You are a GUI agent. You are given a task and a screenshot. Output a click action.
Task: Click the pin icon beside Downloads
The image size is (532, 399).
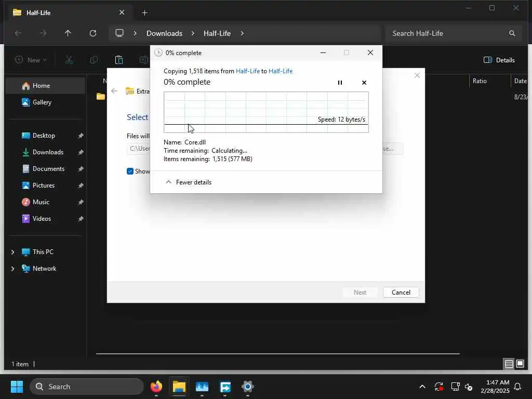81,152
